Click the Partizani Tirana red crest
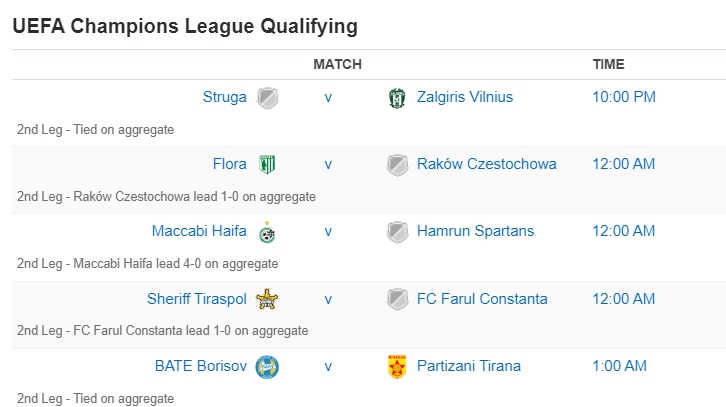 pyautogui.click(x=397, y=366)
